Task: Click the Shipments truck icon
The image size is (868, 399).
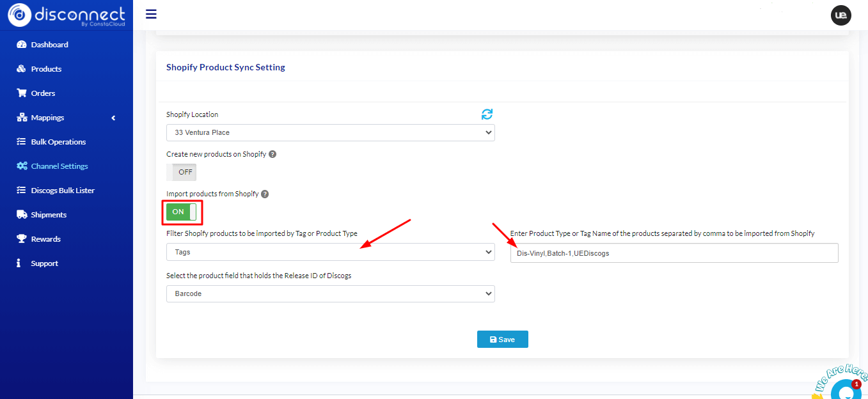Action: [21, 215]
